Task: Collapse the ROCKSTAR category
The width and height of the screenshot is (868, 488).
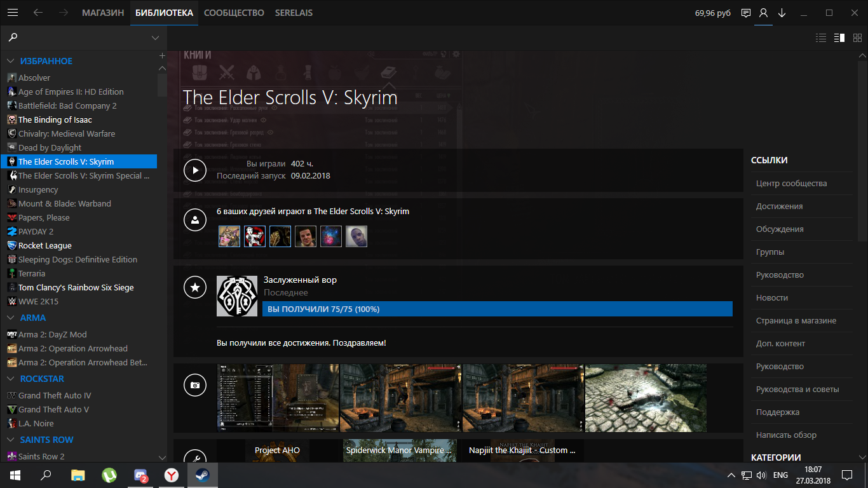Action: pyautogui.click(x=11, y=379)
